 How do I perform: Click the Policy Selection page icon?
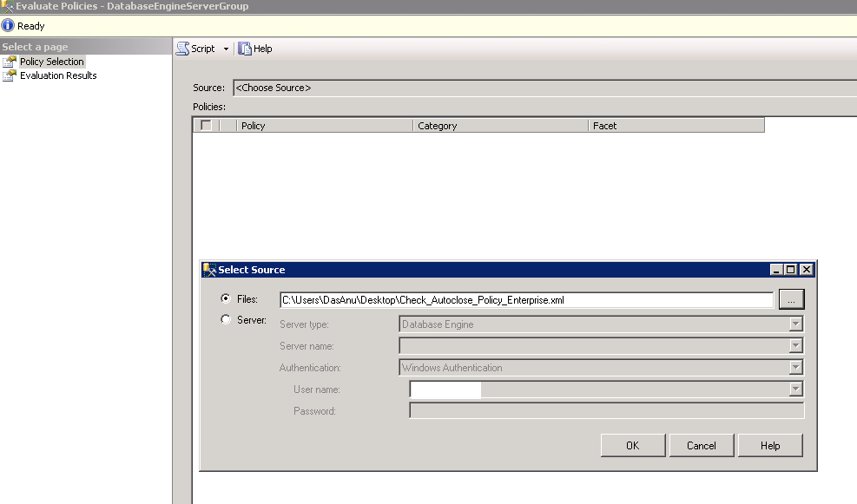[x=10, y=62]
